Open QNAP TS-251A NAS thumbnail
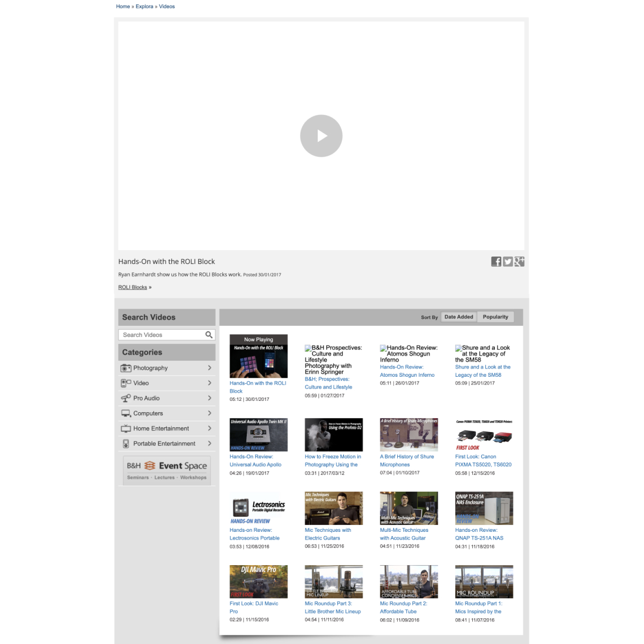The image size is (644, 644). 484,508
